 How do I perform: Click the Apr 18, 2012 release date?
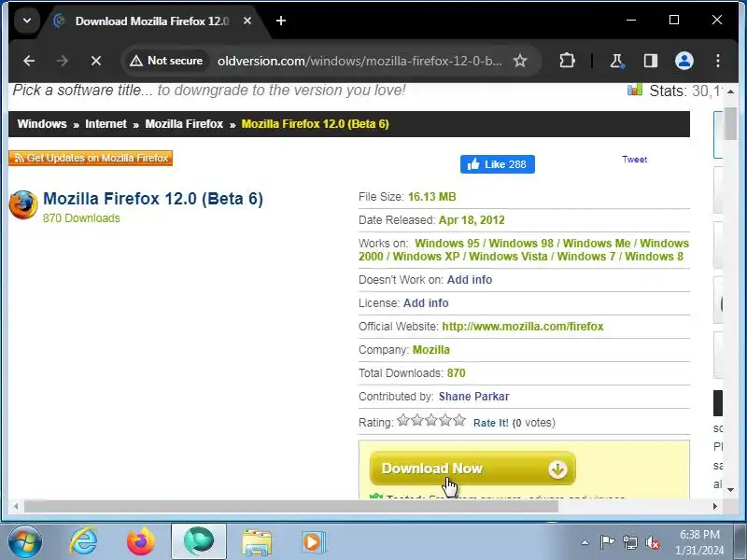click(x=472, y=220)
